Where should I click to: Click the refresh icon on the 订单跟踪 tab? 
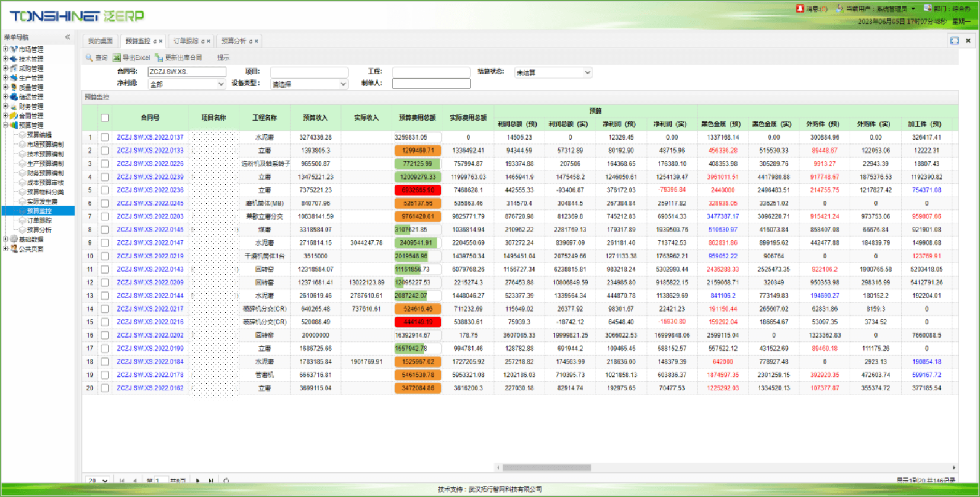click(x=203, y=41)
